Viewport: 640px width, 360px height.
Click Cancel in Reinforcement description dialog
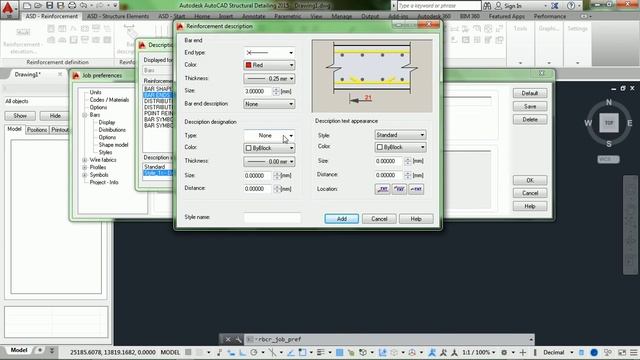click(379, 219)
